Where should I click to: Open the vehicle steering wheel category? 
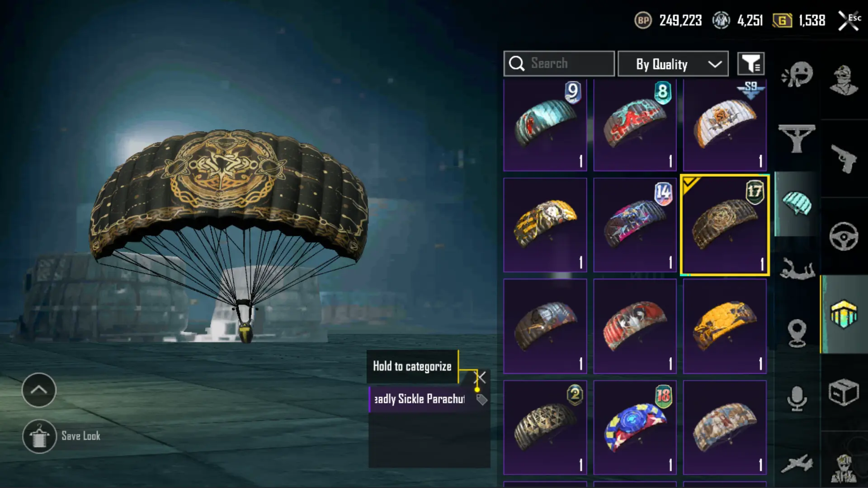click(x=844, y=236)
